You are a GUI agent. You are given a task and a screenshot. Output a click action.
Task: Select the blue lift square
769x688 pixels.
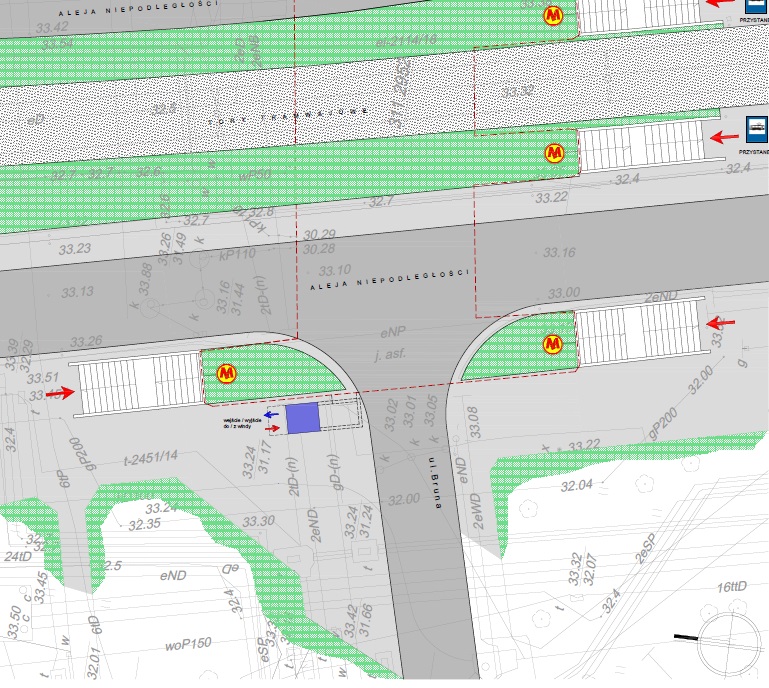coord(303,418)
